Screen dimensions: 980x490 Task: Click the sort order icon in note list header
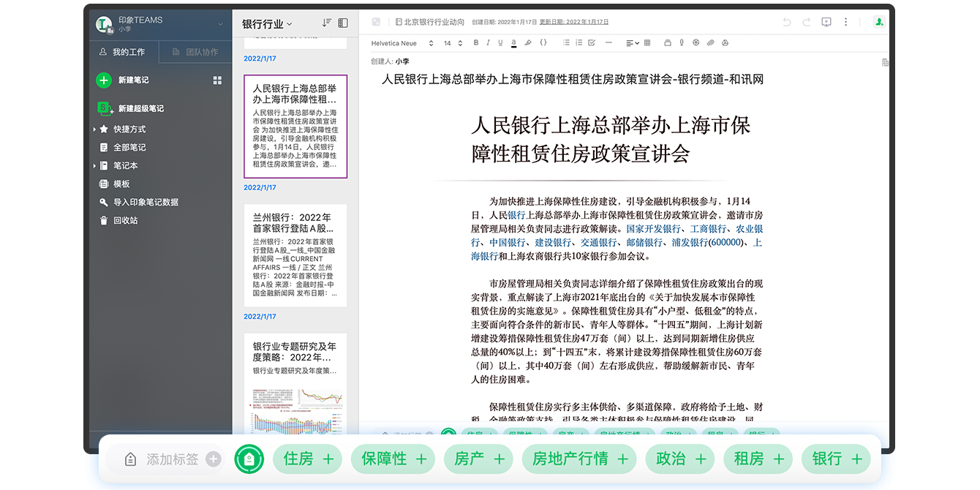click(x=327, y=23)
